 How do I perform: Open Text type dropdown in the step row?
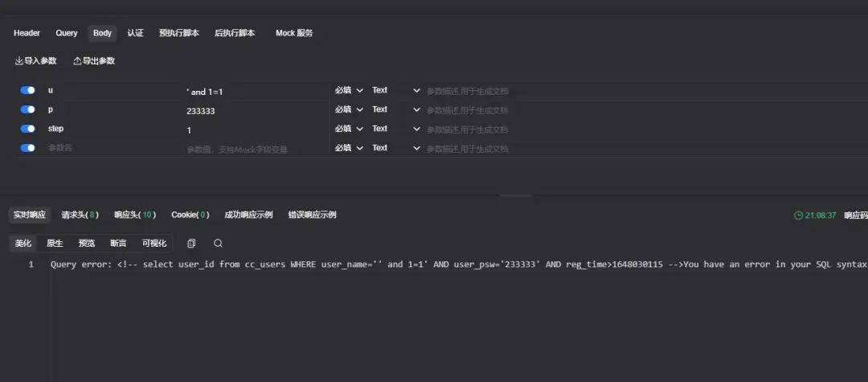point(395,129)
